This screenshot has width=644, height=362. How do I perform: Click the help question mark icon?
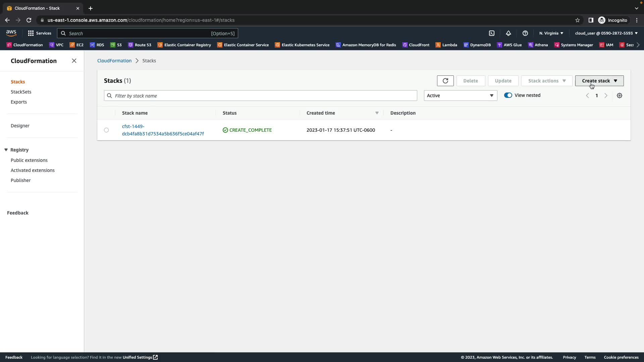point(525,33)
